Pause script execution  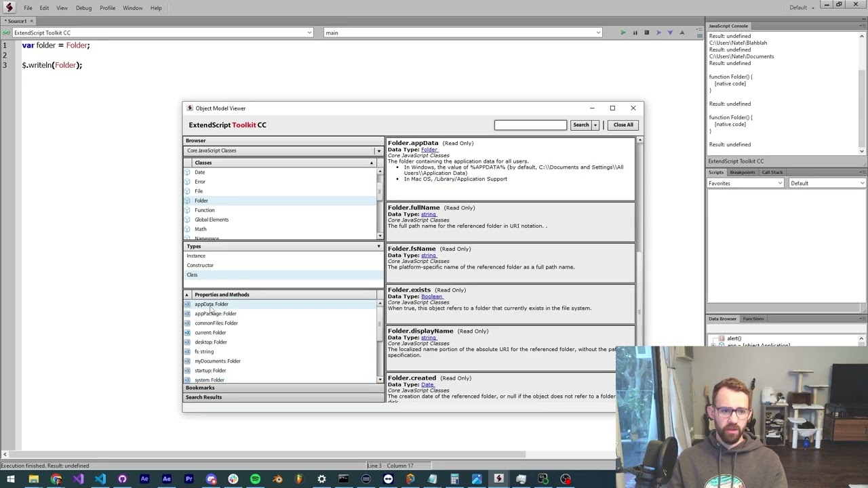tap(635, 33)
